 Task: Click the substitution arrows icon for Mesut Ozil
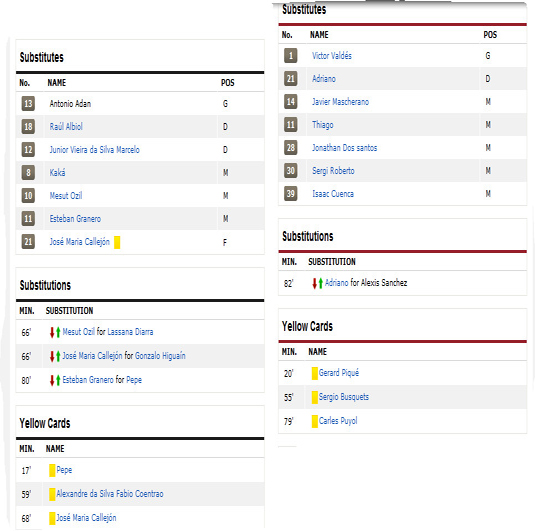pos(55,332)
